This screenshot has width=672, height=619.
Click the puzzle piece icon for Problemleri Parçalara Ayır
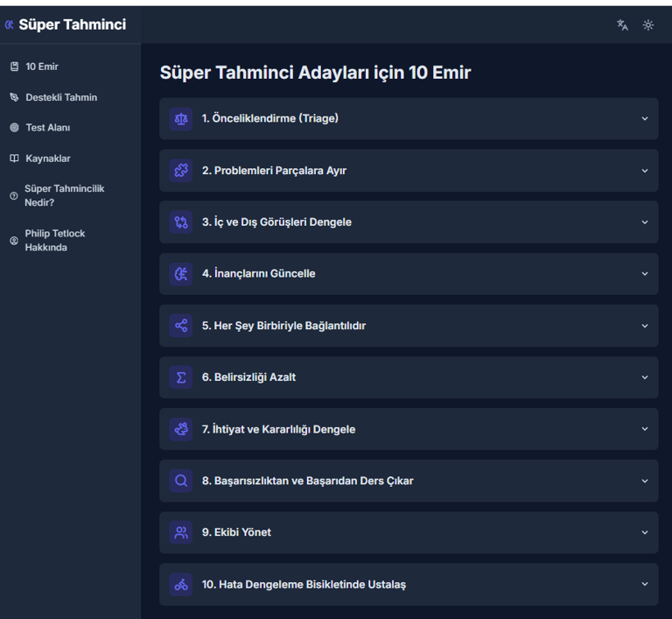pyautogui.click(x=181, y=171)
